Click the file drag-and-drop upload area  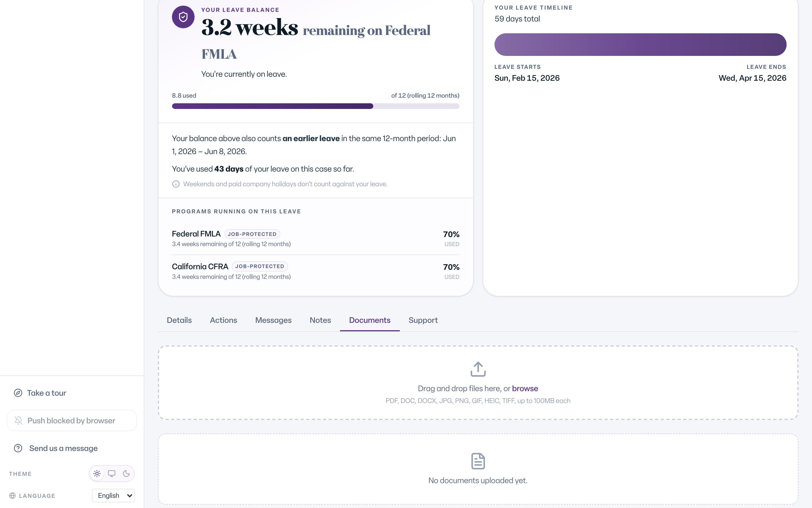pos(478,383)
